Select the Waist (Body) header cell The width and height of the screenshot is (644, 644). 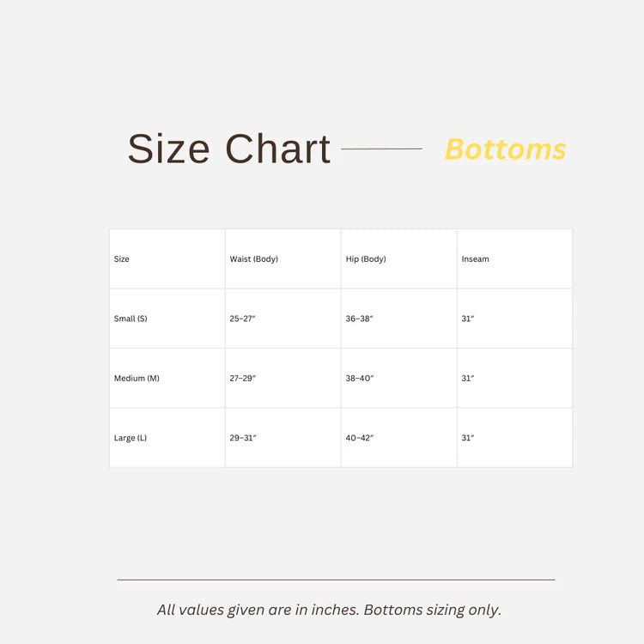283,258
